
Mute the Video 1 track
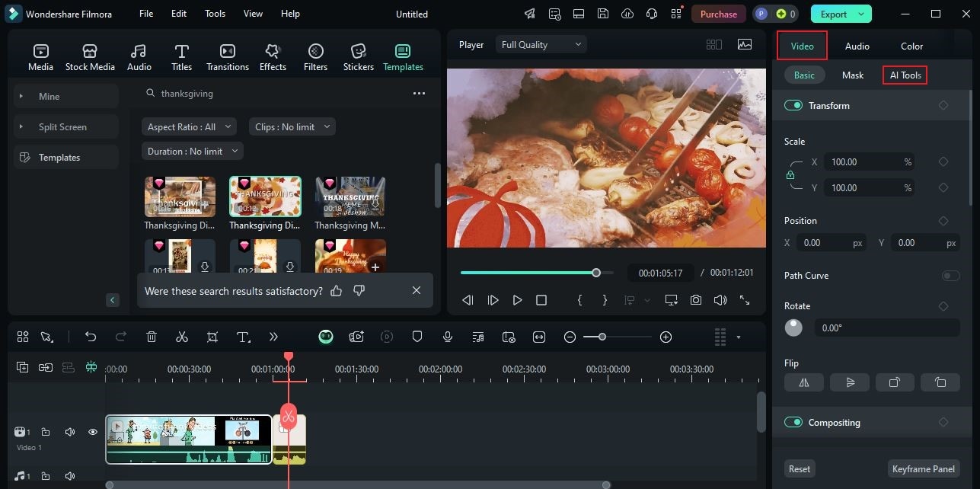click(x=70, y=432)
